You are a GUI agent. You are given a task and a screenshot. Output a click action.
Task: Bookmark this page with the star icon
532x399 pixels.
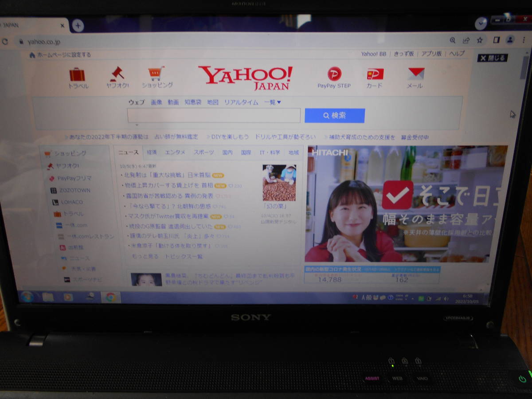(x=480, y=40)
